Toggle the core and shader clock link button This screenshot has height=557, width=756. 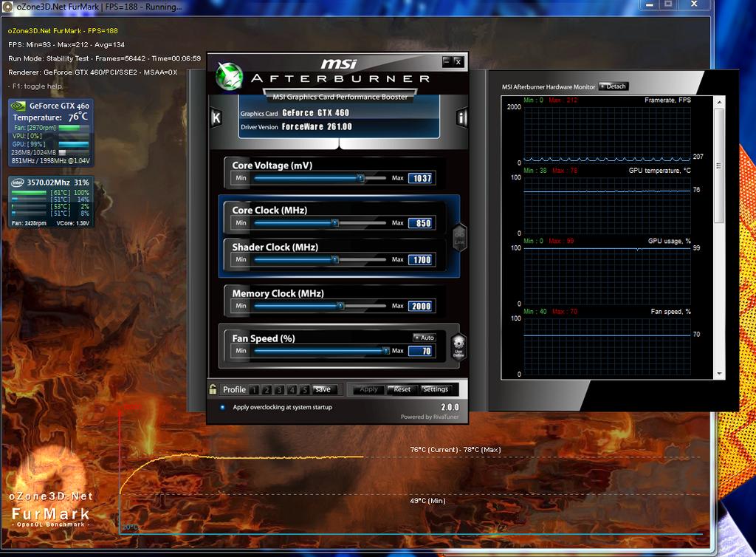459,237
